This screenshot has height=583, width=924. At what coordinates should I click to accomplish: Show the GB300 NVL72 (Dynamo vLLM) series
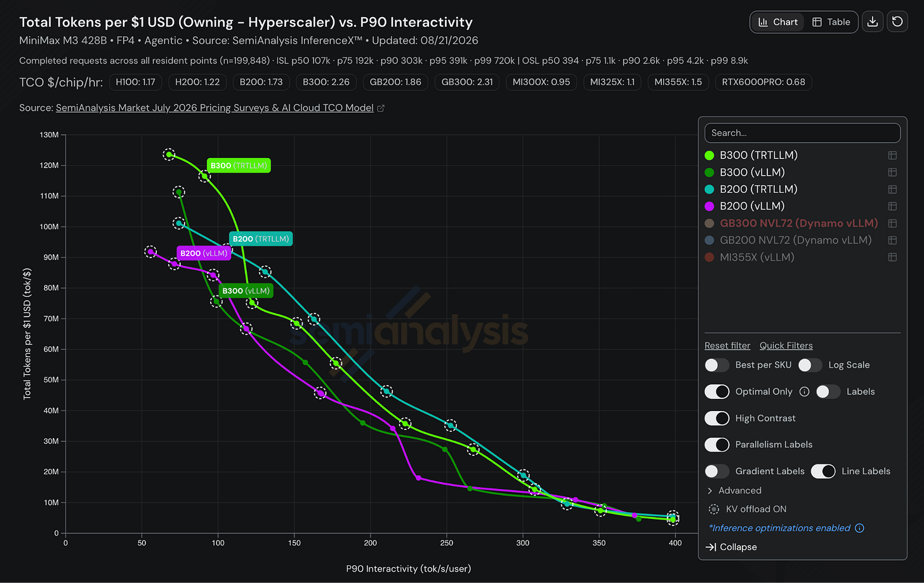(799, 223)
